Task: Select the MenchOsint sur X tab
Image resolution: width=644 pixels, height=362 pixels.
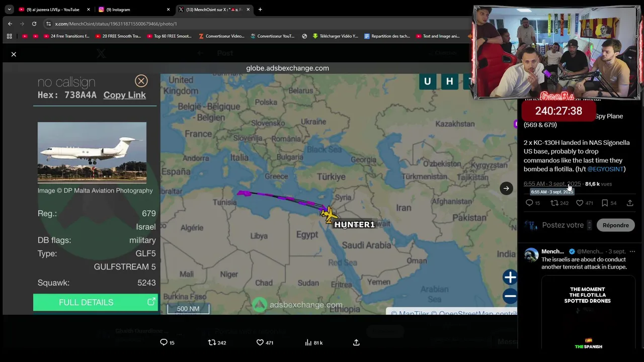Action: pos(214,10)
